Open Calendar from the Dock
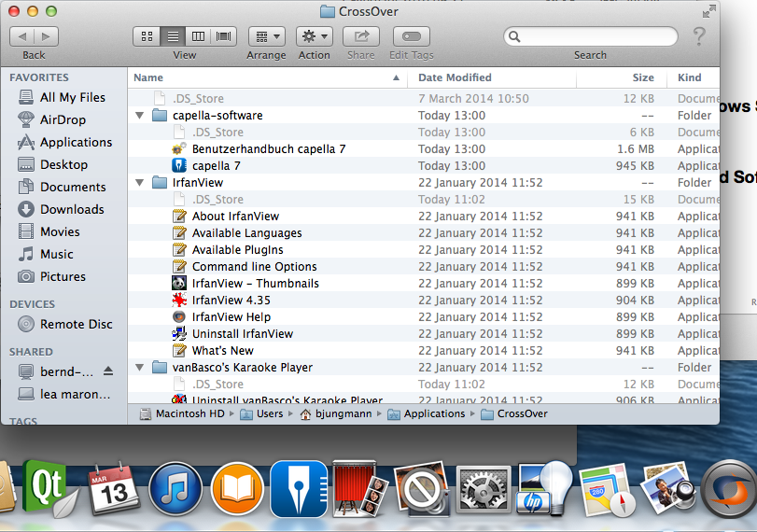Image resolution: width=757 pixels, height=532 pixels. [x=114, y=489]
